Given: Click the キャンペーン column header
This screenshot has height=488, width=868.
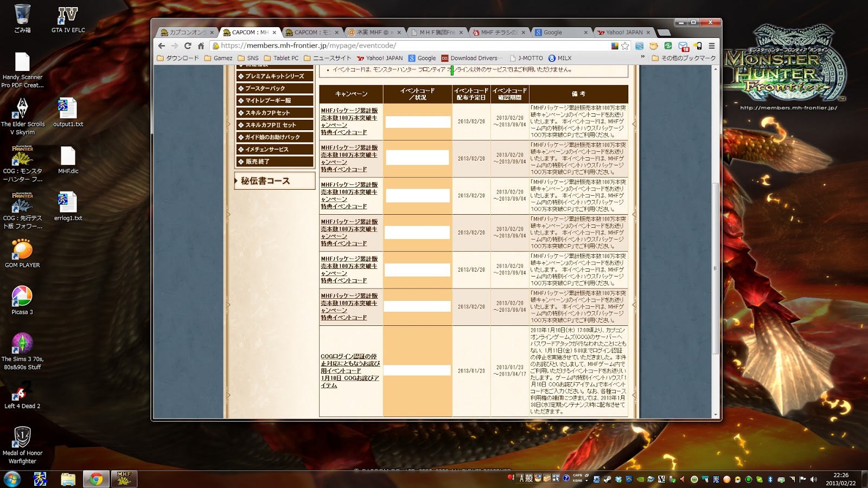Looking at the screenshot, I should pyautogui.click(x=351, y=94).
